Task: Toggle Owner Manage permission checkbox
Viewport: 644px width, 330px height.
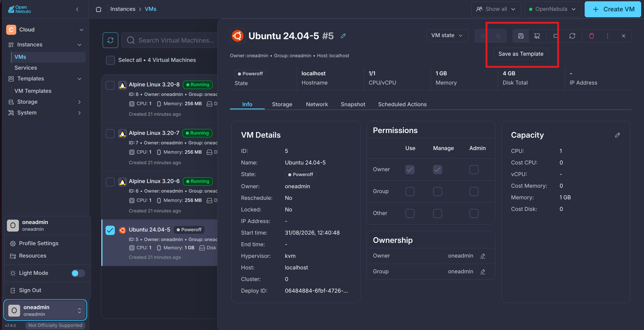Action: click(438, 170)
